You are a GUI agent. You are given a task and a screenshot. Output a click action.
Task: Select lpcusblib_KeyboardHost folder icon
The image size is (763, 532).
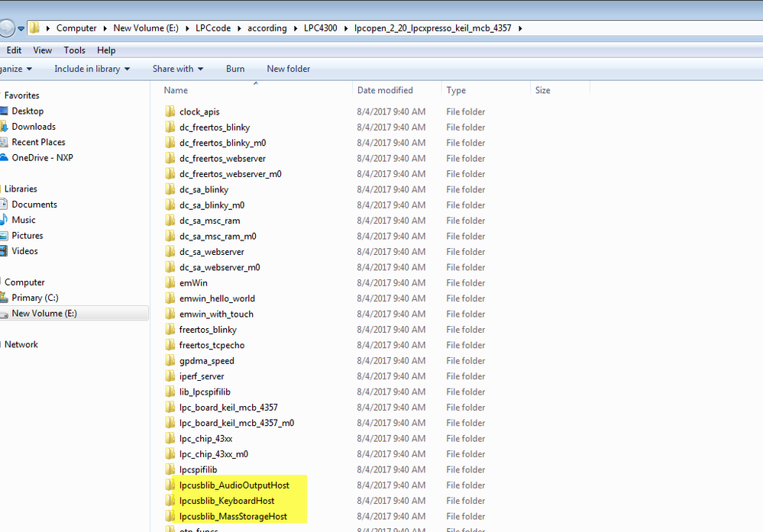pyautogui.click(x=170, y=501)
